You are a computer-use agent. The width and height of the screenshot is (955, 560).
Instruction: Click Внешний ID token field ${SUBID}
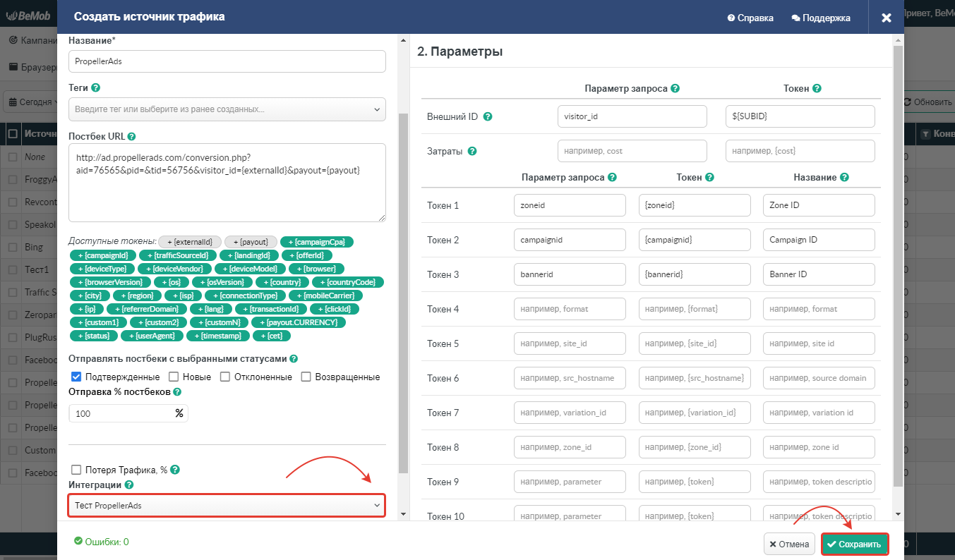[800, 116]
